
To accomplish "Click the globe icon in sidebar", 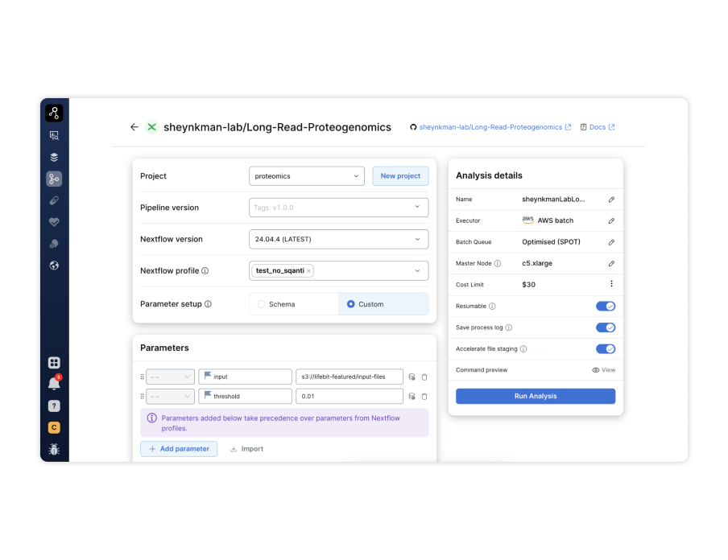I will pos(54,266).
